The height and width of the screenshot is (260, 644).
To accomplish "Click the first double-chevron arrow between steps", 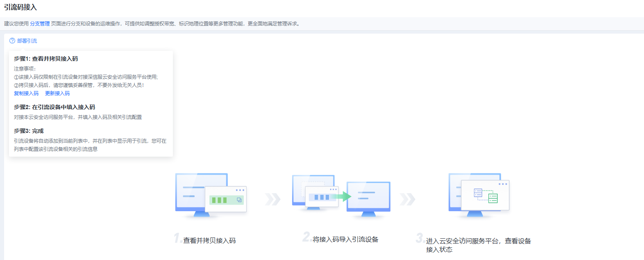I will [272, 199].
